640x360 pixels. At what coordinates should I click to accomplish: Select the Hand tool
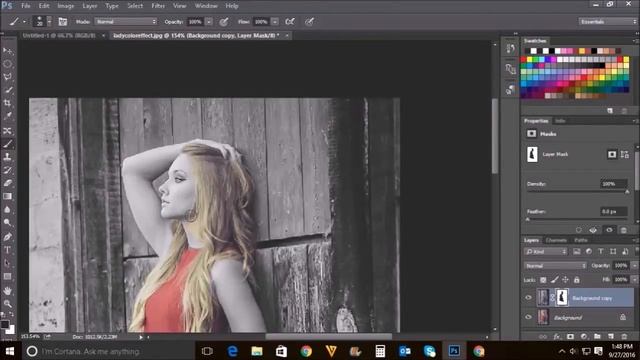[x=7, y=291]
